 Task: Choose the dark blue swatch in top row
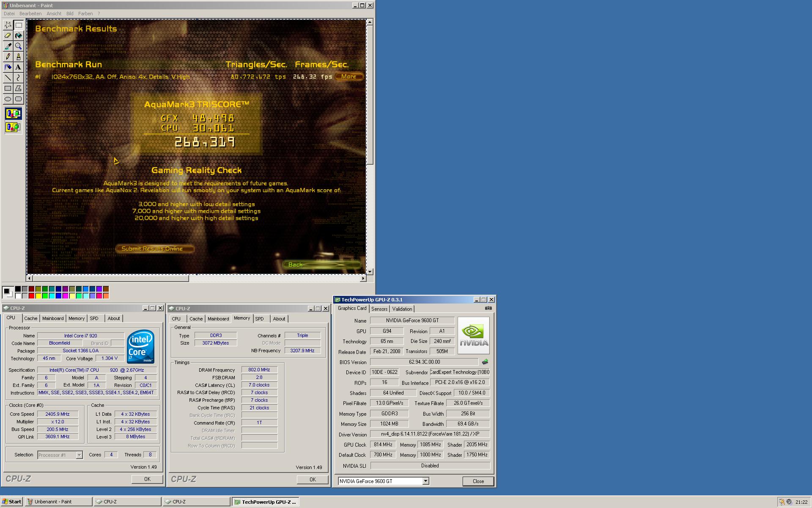(x=58, y=289)
